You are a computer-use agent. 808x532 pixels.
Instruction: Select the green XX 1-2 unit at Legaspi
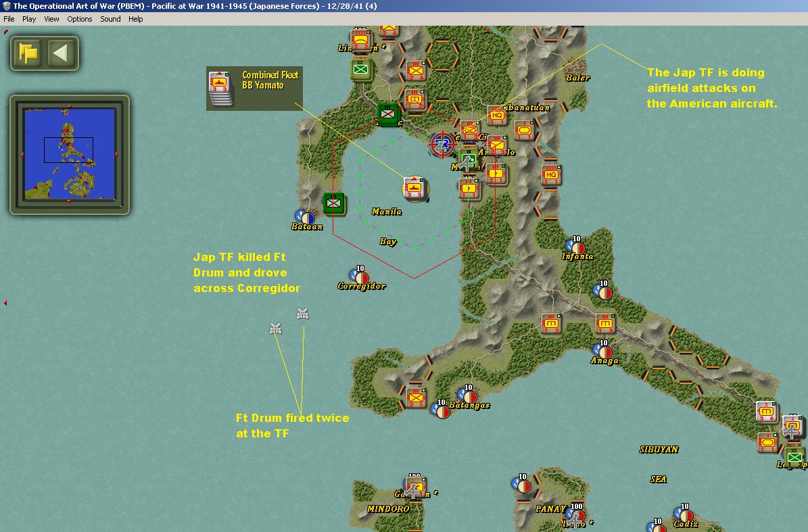[794, 458]
